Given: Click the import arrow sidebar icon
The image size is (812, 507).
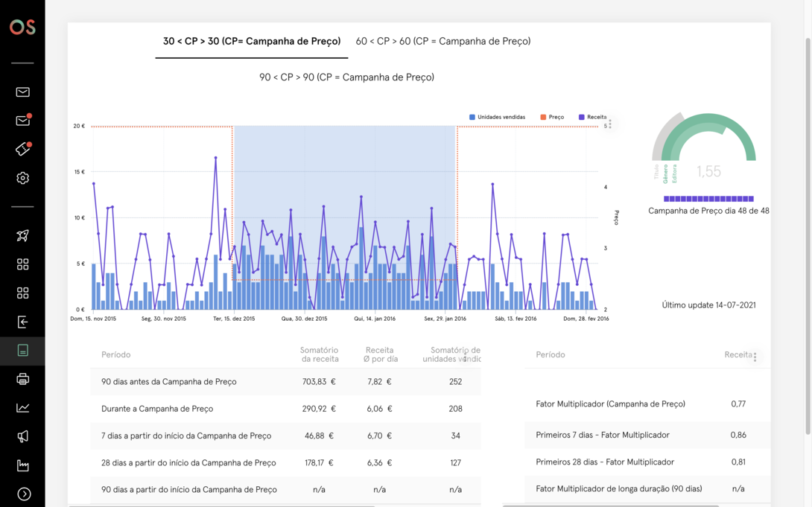Looking at the screenshot, I should (22, 322).
